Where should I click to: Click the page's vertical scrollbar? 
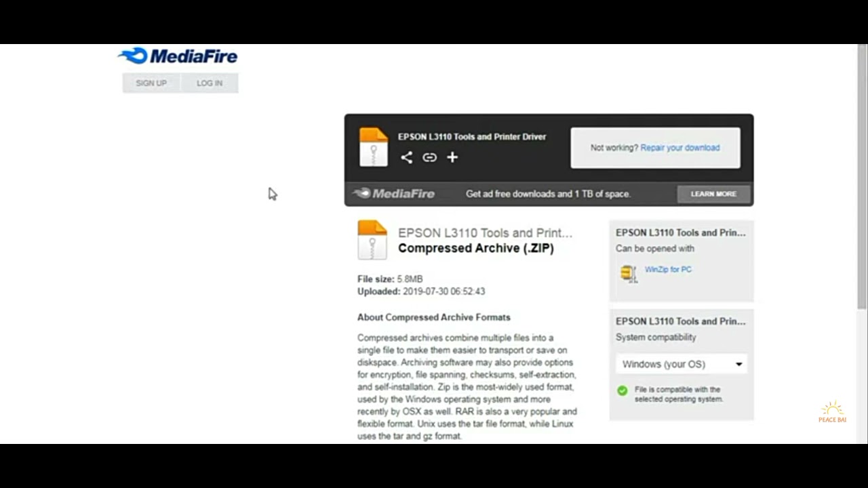coord(862,176)
